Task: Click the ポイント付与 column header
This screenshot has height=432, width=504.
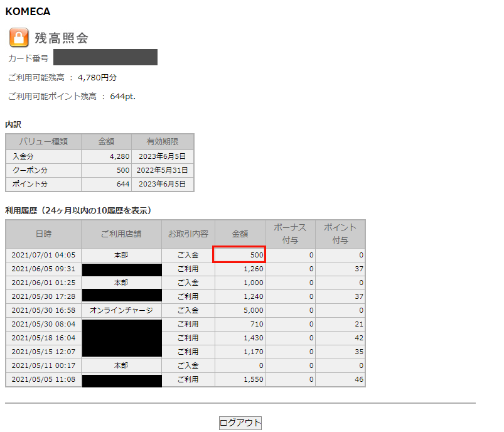Action: click(x=340, y=234)
